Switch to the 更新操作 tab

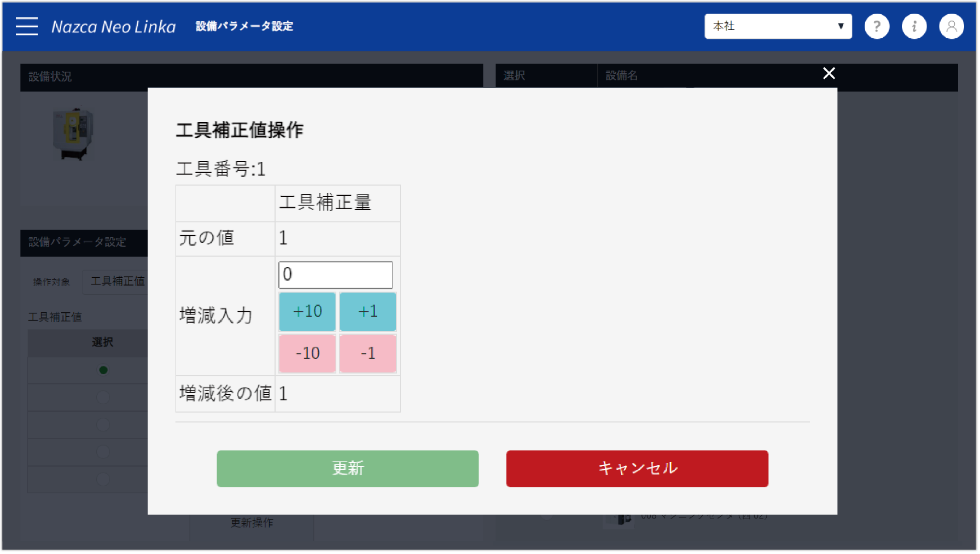click(252, 522)
